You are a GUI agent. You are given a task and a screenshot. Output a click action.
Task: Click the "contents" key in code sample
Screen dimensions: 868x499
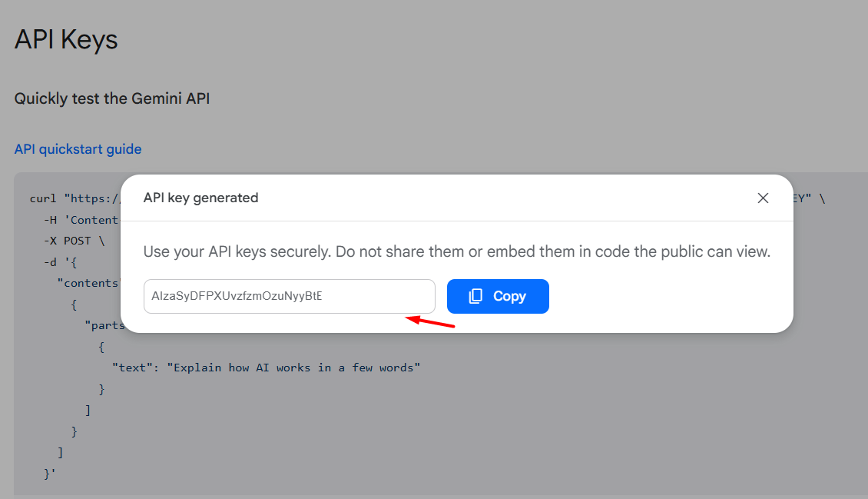point(88,283)
